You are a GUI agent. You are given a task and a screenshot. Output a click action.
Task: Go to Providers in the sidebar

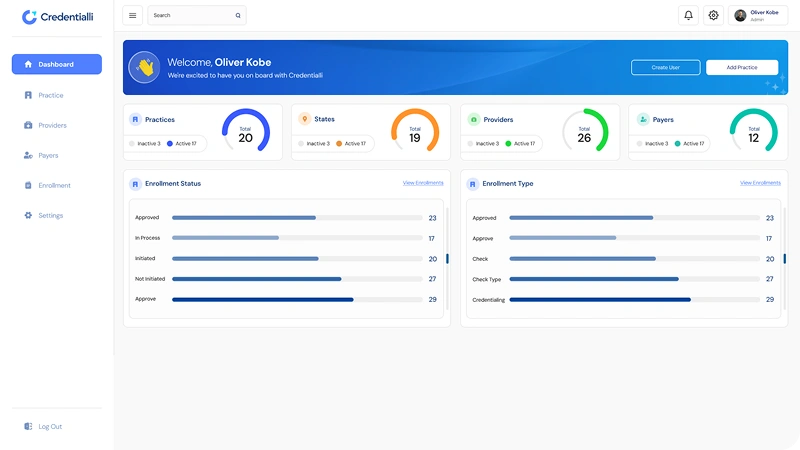pos(52,125)
